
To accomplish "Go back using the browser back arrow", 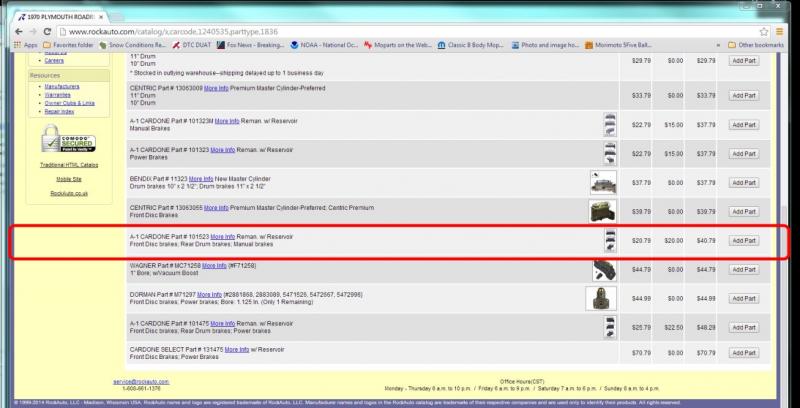I will tap(18, 32).
